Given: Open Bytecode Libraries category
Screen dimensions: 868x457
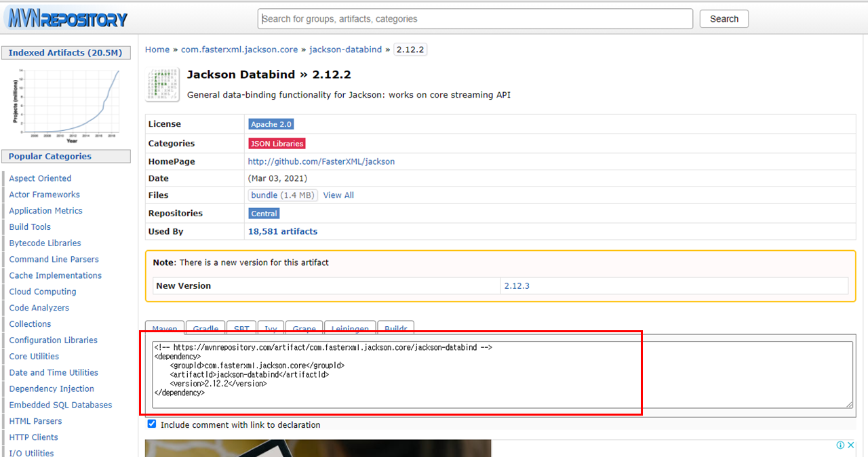Looking at the screenshot, I should [x=45, y=243].
